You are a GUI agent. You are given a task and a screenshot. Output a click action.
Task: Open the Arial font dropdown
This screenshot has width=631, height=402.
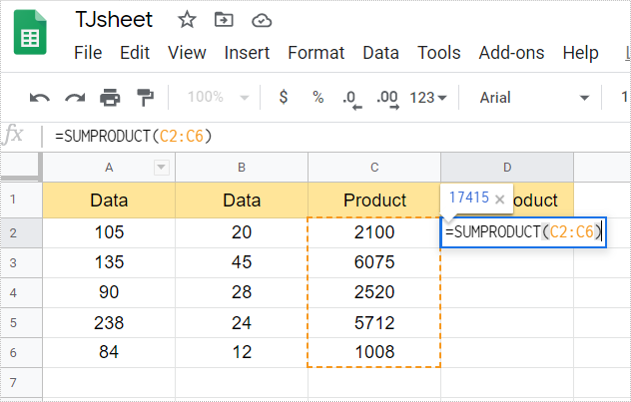(534, 97)
